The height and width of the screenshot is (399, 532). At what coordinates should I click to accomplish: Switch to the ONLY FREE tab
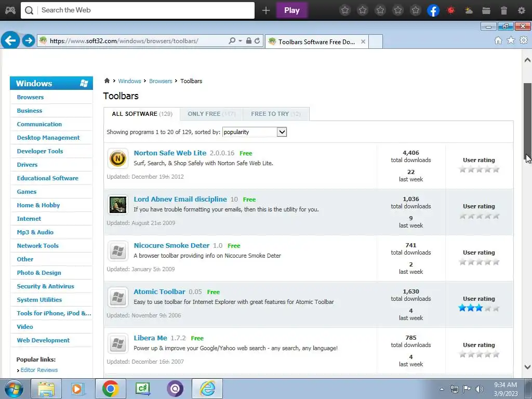pos(211,114)
